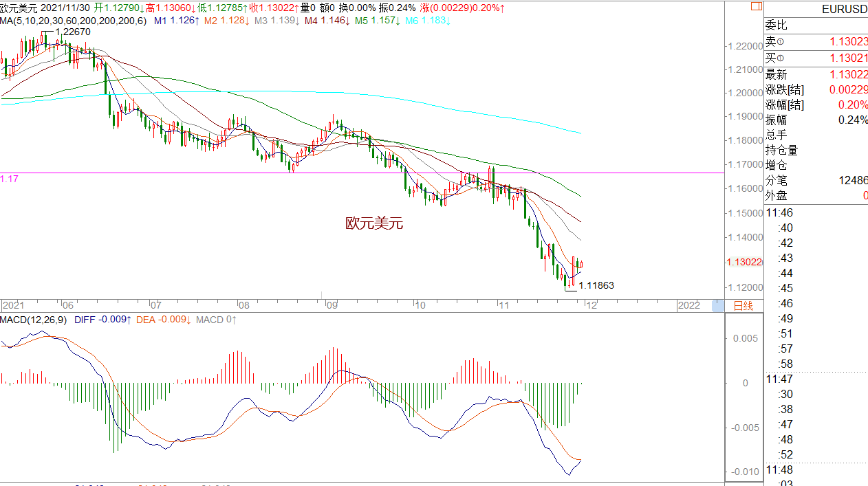Screen dimensions: 868x486
Task: Click the 10 month marker on time axis
Action: click(x=422, y=305)
